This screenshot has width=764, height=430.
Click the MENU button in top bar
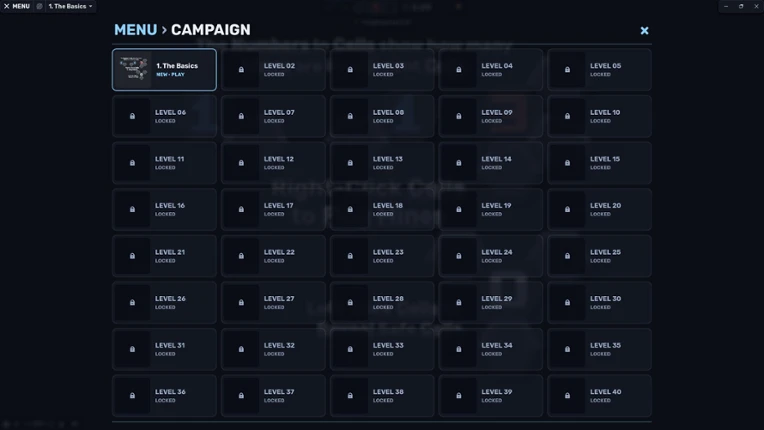point(17,6)
